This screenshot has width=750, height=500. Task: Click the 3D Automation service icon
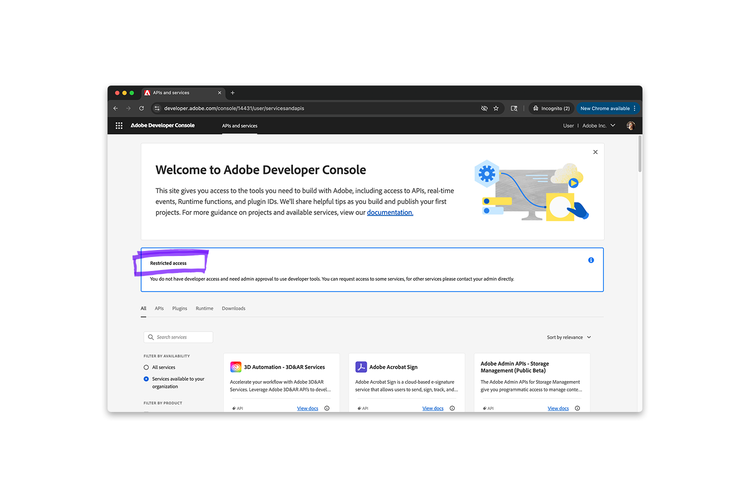click(236, 367)
